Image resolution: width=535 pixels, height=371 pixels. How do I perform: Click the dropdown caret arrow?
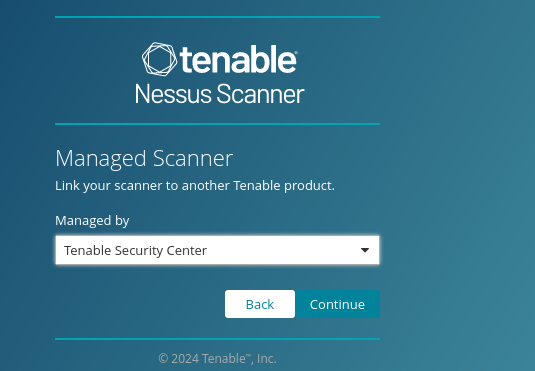tap(365, 250)
